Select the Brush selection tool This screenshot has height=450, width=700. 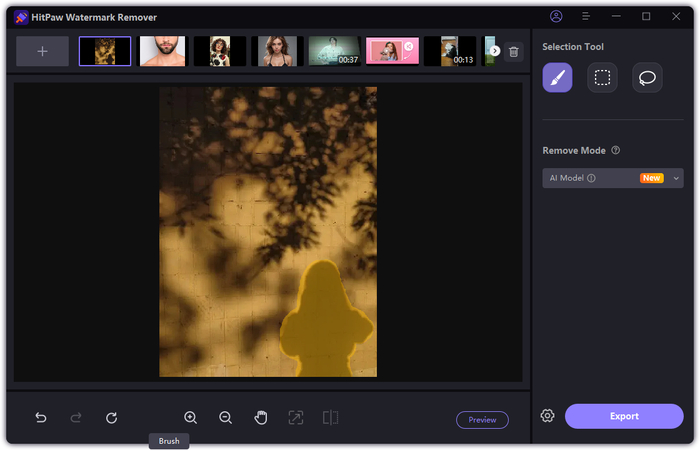(x=557, y=78)
